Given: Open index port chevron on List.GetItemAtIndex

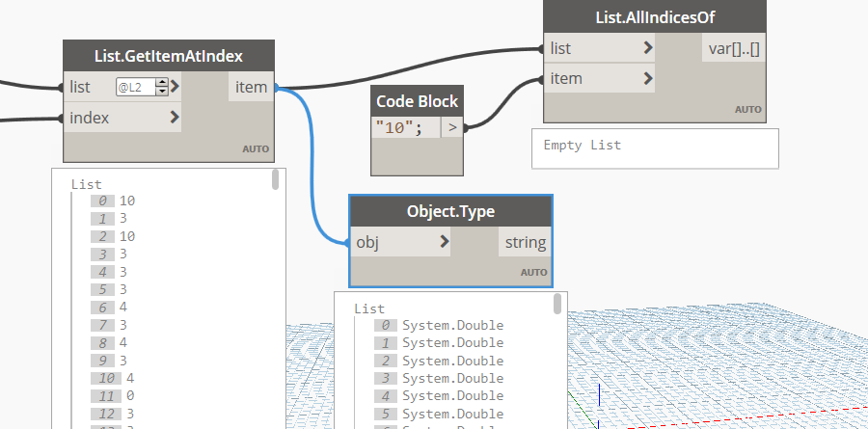Looking at the screenshot, I should (x=175, y=117).
